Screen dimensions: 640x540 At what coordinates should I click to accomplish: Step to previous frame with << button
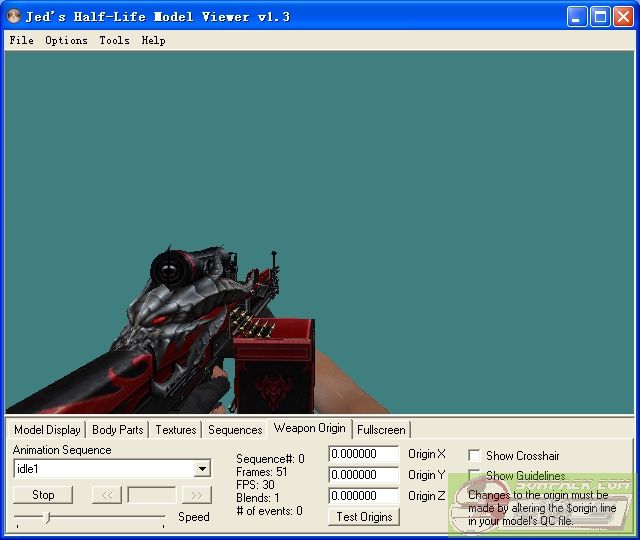tap(106, 495)
